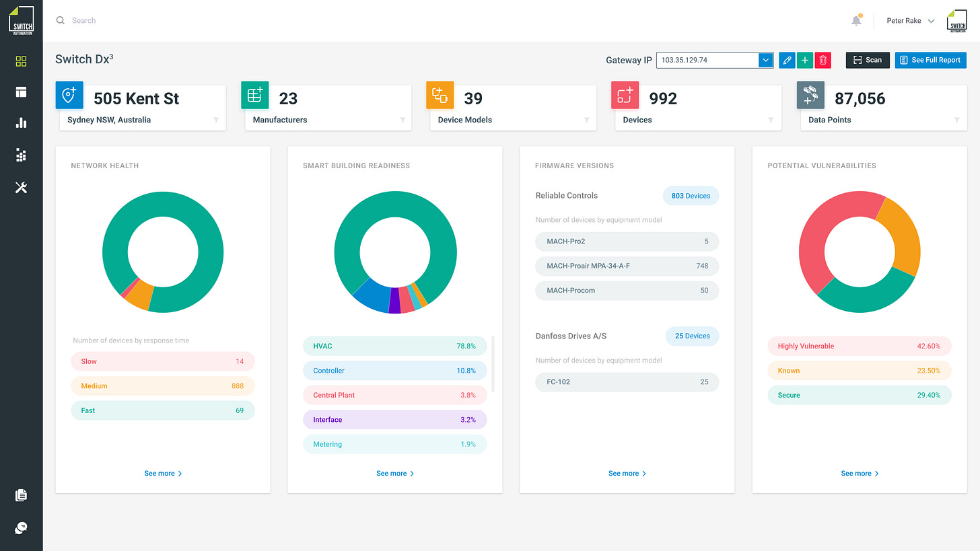Select the MACH-Procom model row

click(627, 291)
